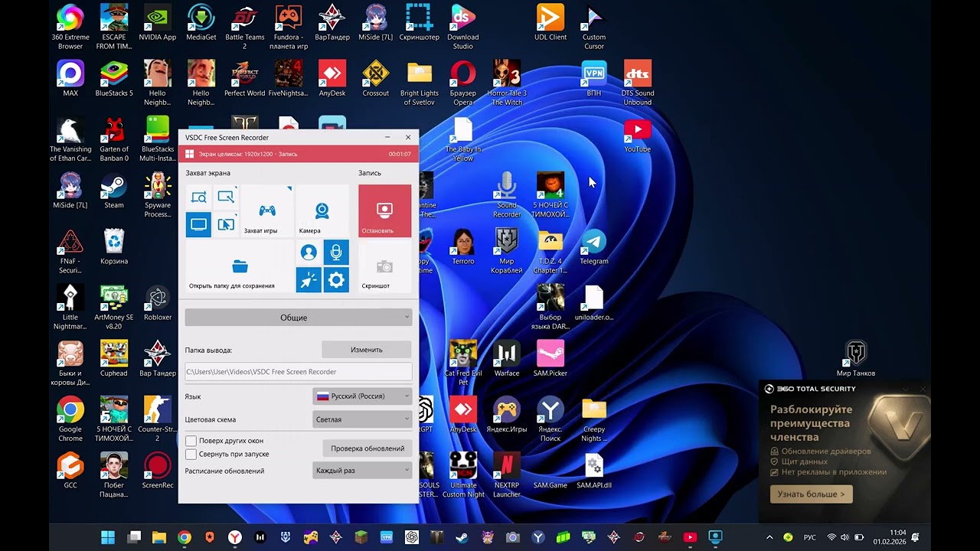980x551 pixels.
Task: Open the Bright Lights of Svetlov folder
Action: click(x=420, y=83)
